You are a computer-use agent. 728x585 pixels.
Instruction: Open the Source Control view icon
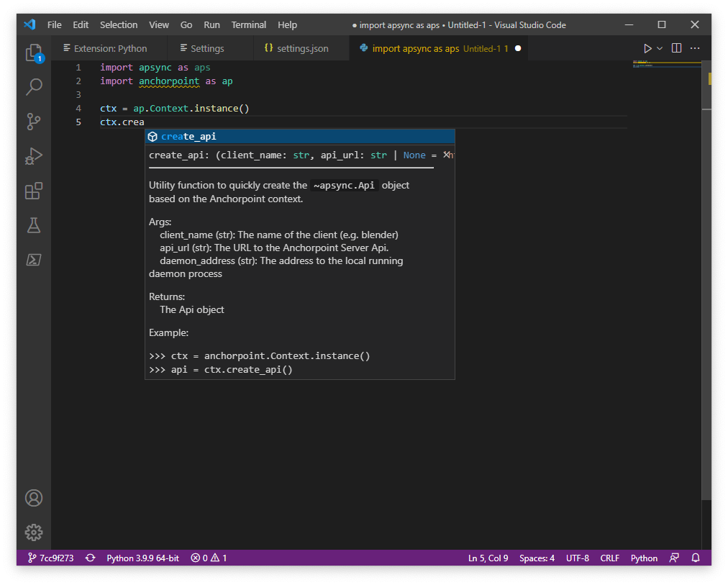coord(34,122)
